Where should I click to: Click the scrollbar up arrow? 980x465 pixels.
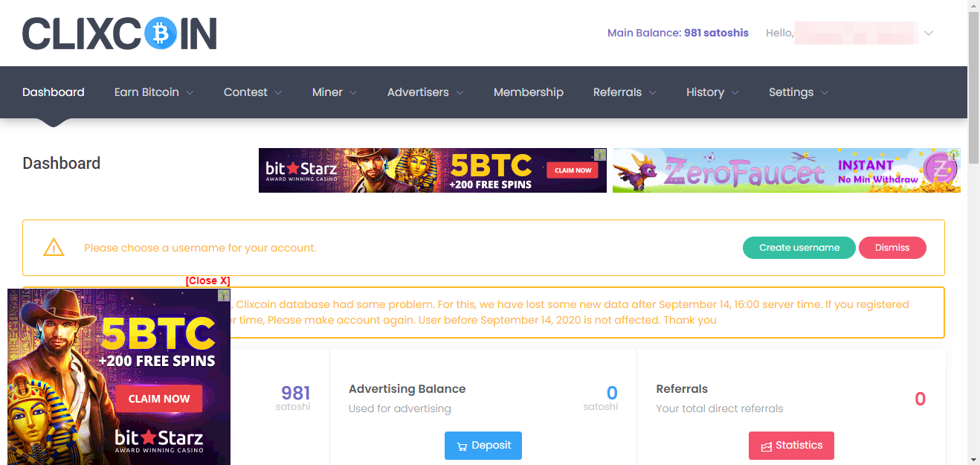[x=973, y=6]
